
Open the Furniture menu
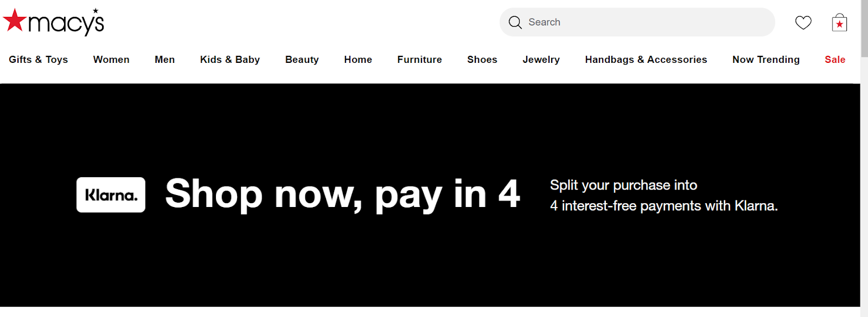[419, 60]
